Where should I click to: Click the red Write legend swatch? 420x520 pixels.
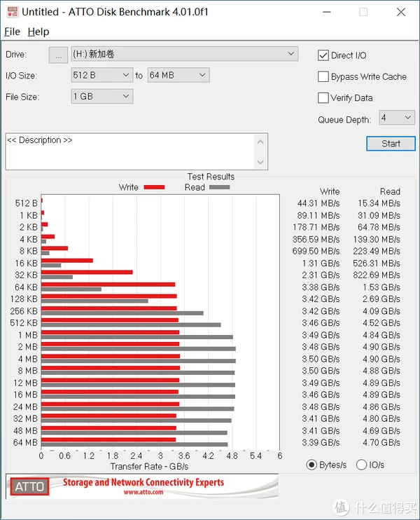click(155, 187)
